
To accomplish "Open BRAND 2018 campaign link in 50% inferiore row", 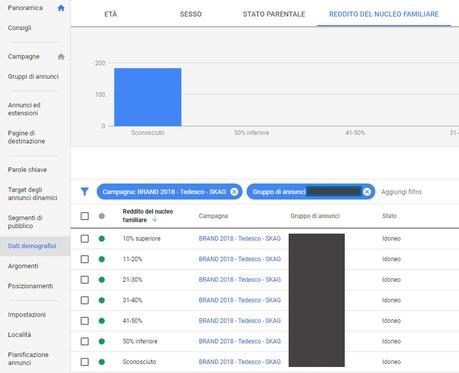I will click(240, 341).
